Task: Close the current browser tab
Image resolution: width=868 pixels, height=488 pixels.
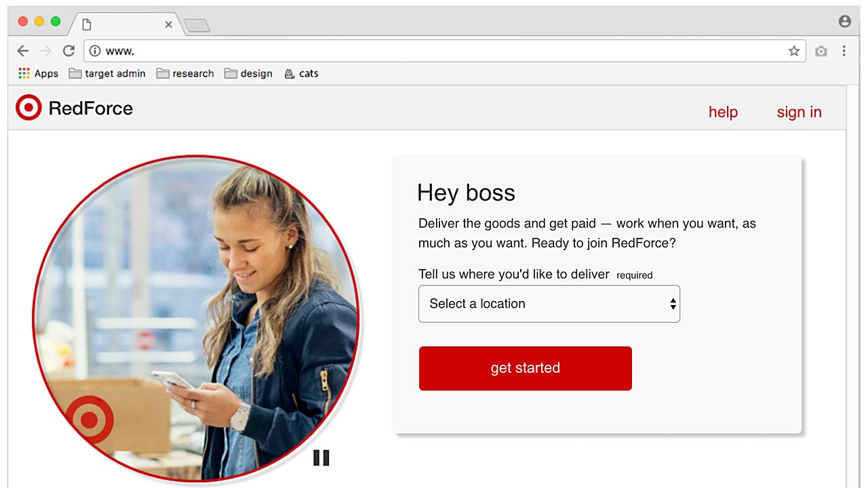Action: click(x=168, y=24)
